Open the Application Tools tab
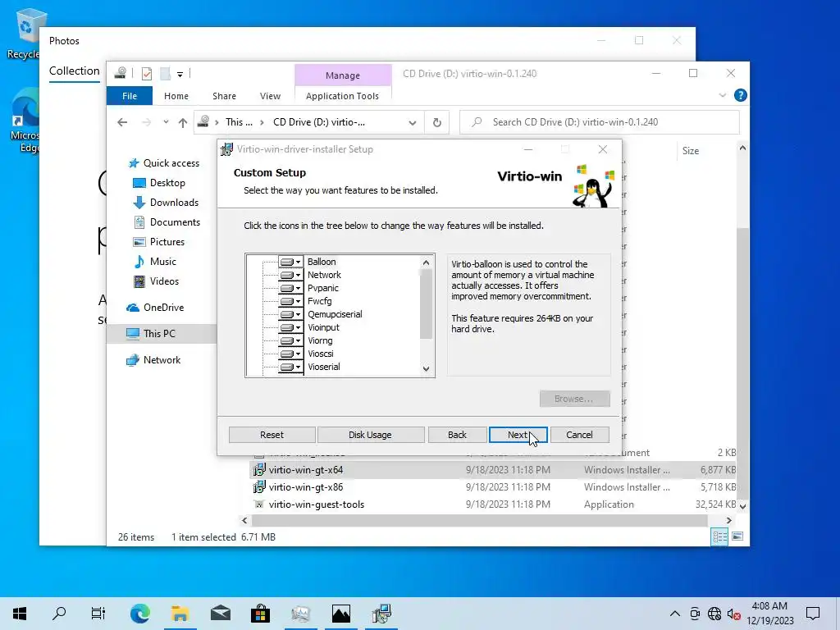The width and height of the screenshot is (840, 630). (342, 96)
